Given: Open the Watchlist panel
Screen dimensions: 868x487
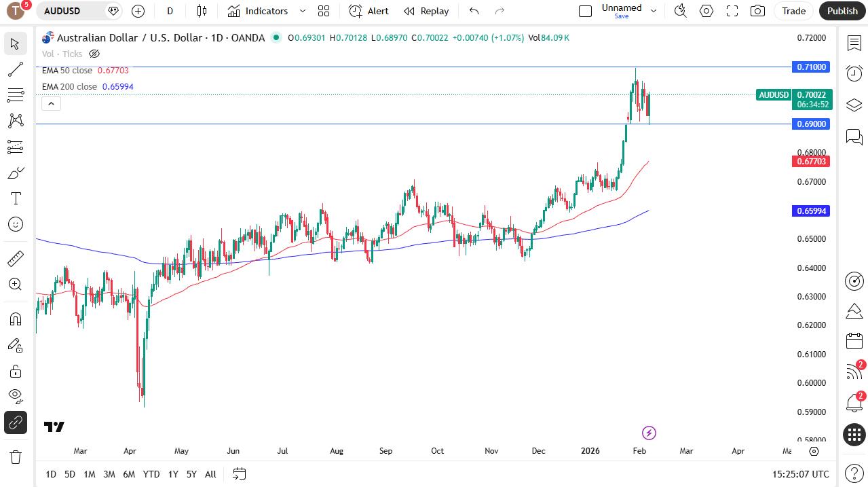Looking at the screenshot, I should click(x=854, y=43).
